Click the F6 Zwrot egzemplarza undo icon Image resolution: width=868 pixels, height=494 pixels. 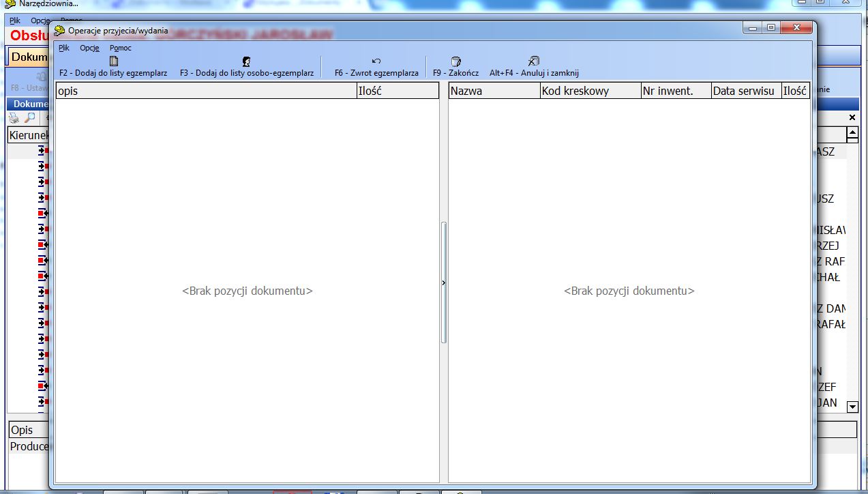tap(376, 61)
